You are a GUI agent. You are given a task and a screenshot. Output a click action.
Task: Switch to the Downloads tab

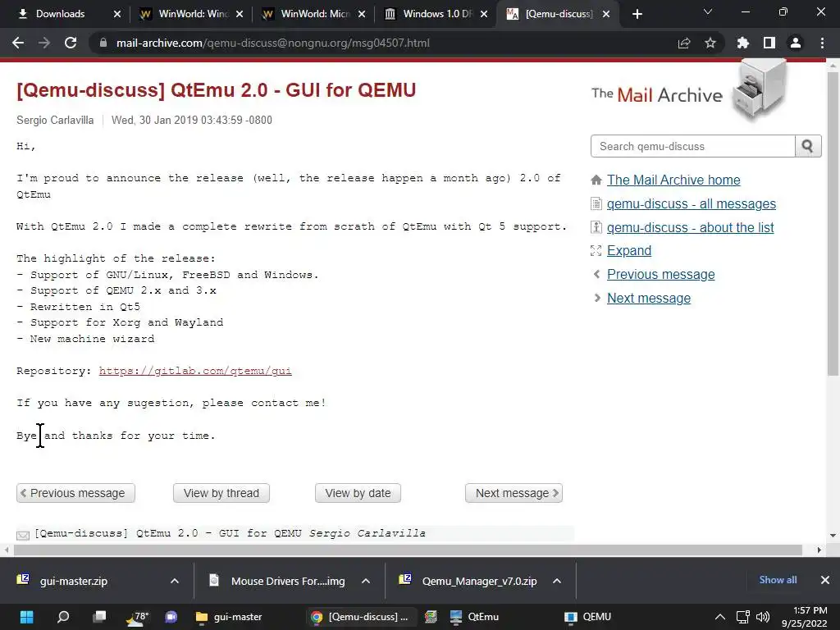coord(60,14)
